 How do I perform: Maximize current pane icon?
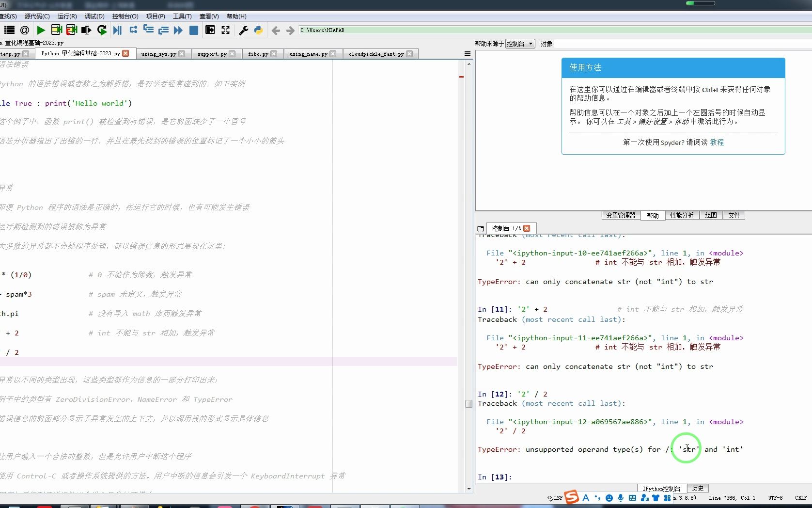click(210, 30)
